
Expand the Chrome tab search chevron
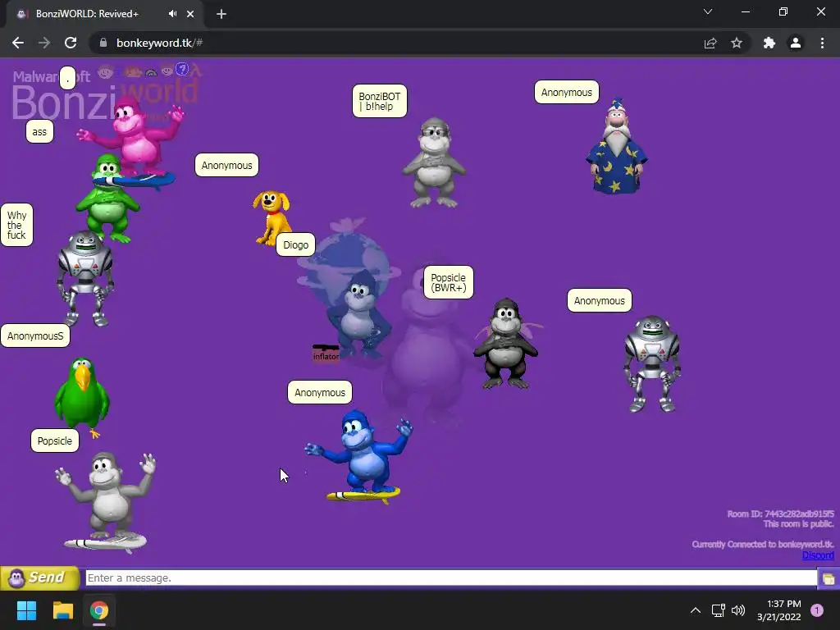(x=708, y=11)
